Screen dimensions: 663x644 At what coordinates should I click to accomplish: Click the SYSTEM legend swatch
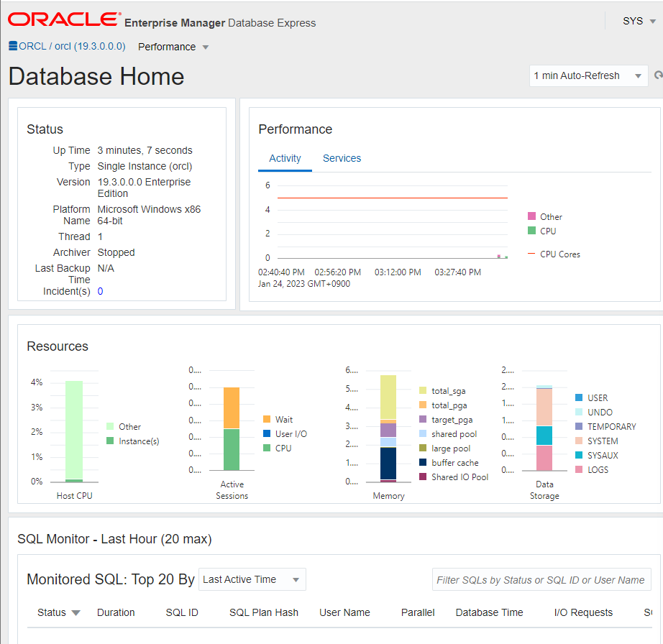click(579, 441)
